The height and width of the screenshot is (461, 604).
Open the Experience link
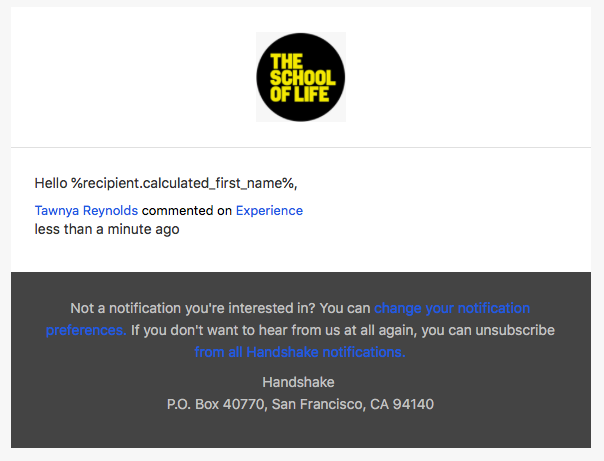click(269, 211)
